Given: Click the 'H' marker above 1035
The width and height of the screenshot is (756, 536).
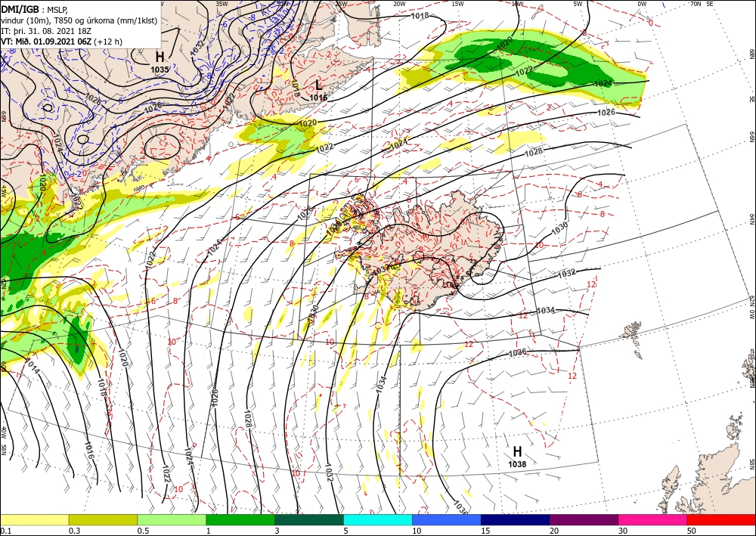Looking at the screenshot, I should pyautogui.click(x=160, y=57).
